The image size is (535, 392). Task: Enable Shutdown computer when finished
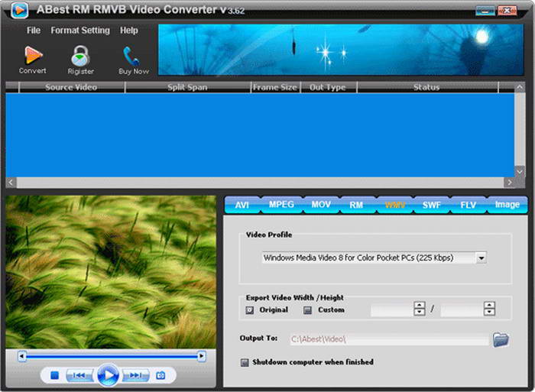[245, 362]
